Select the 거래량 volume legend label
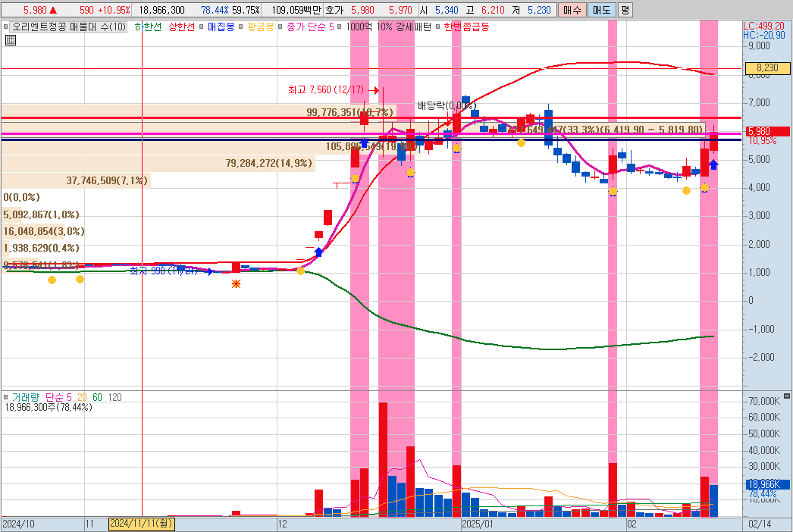This screenshot has width=793, height=532. [x=25, y=397]
